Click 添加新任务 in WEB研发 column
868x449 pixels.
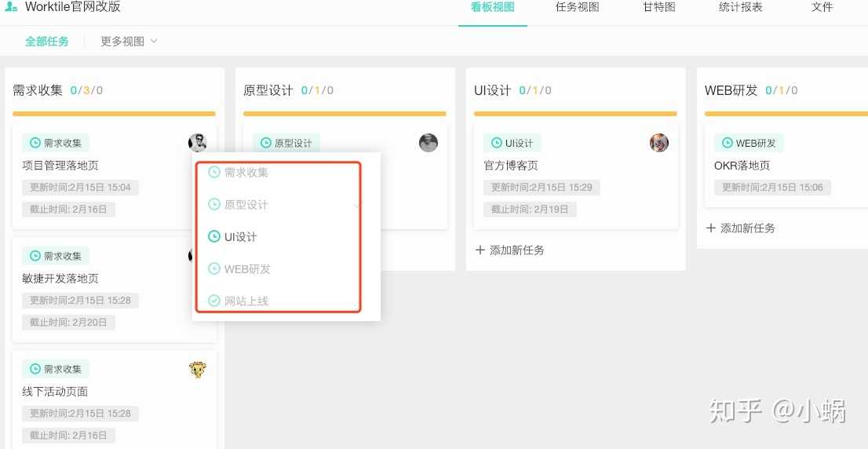741,228
